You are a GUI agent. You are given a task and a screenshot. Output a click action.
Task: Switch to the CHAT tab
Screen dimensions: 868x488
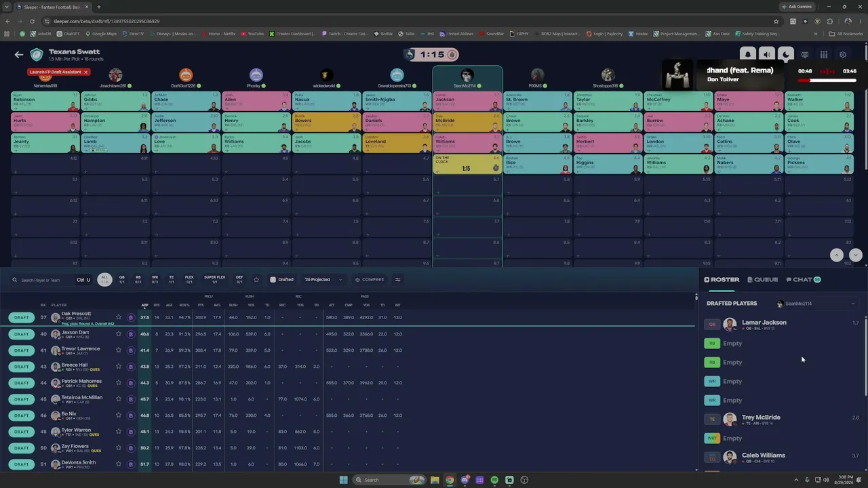point(803,279)
